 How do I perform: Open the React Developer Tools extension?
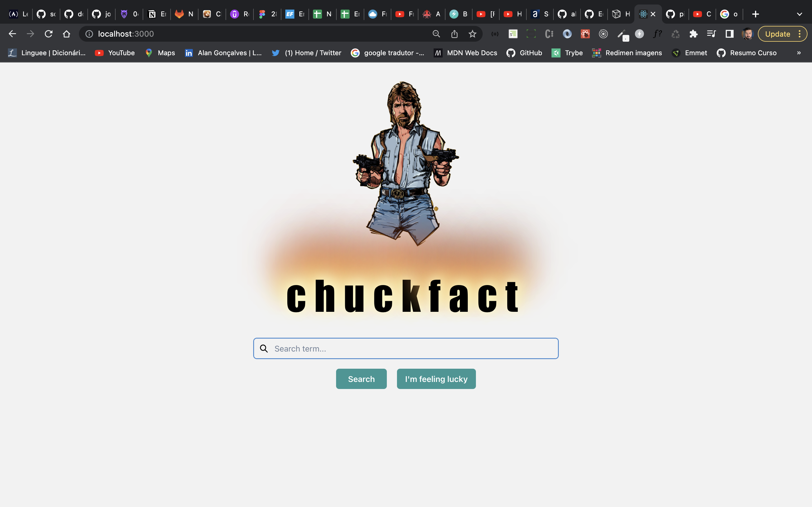click(x=585, y=34)
